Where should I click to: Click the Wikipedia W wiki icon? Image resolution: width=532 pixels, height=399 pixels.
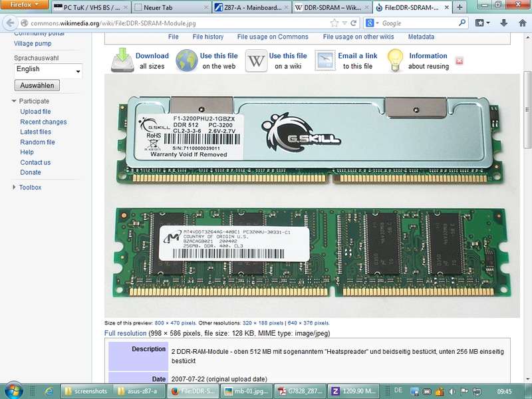click(x=256, y=61)
